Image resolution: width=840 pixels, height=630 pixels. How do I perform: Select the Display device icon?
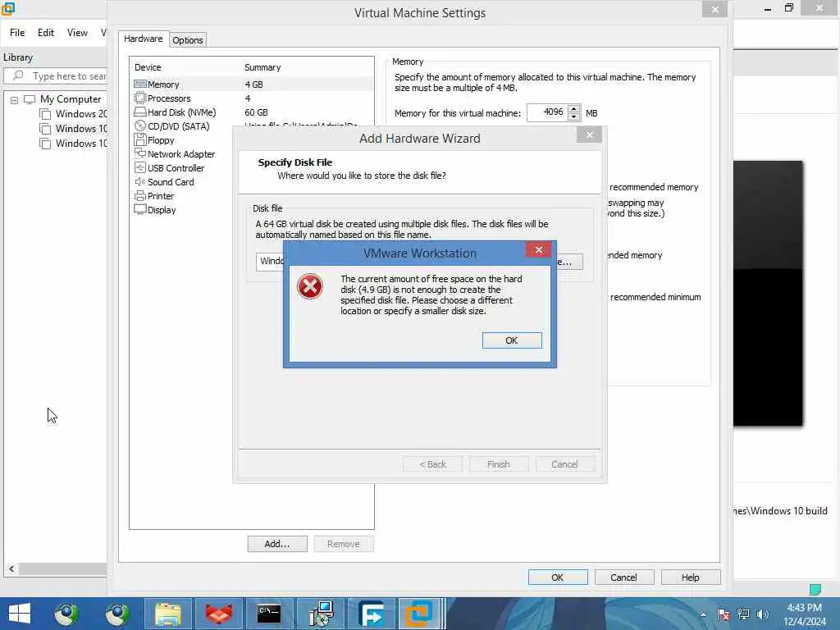click(x=139, y=209)
